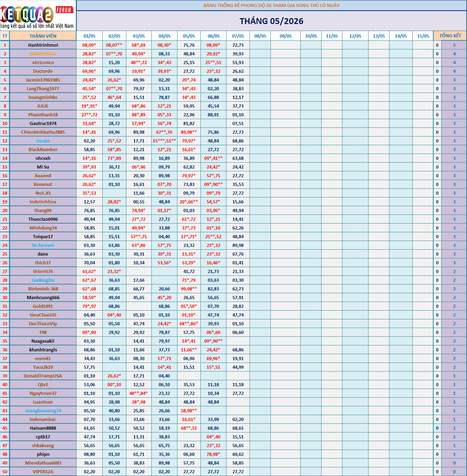Select member name Naagasakii

(x=43, y=341)
